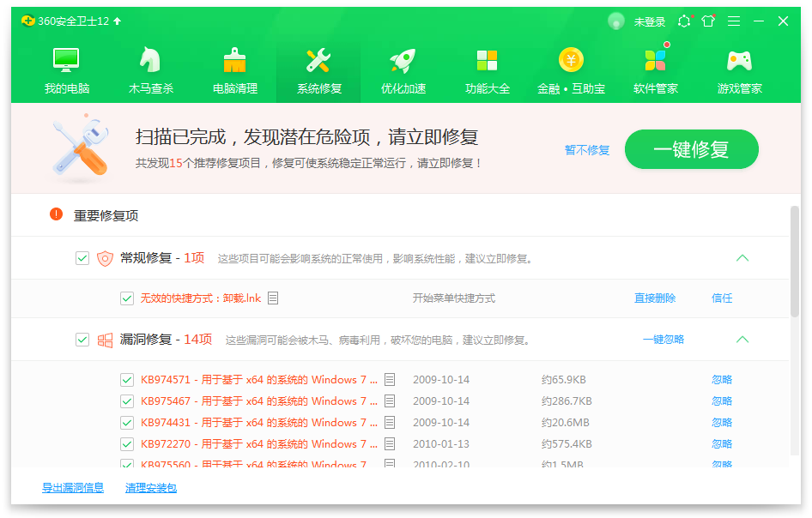This screenshot has height=518, width=812.
Task: Click 信任 for the invalid shortcut
Action: click(x=721, y=298)
